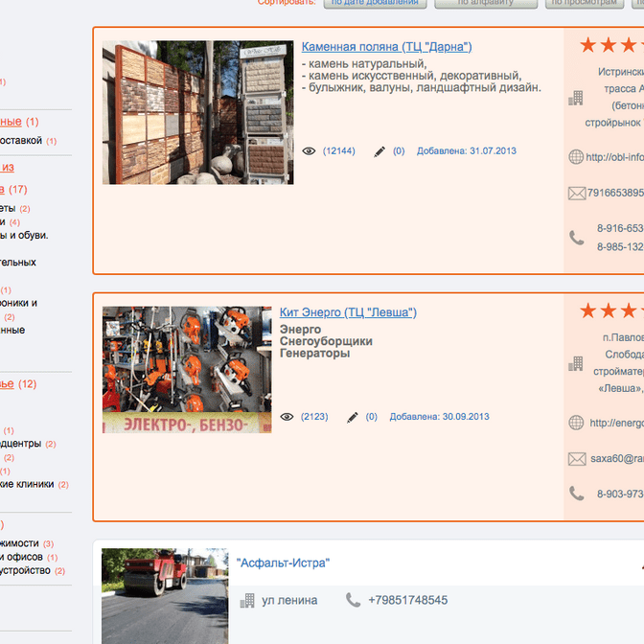Click the globe website icon for Каменная поляна
This screenshot has width=644, height=644.
click(x=576, y=157)
